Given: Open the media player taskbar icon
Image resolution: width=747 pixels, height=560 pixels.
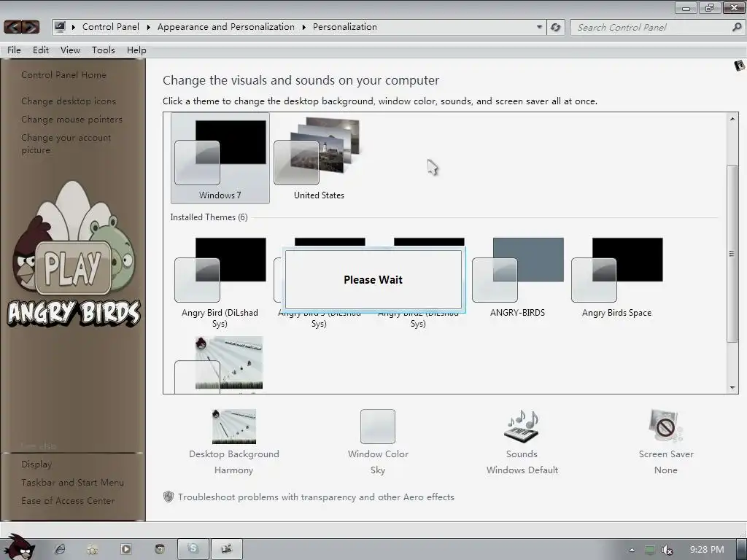Looking at the screenshot, I should coord(126,549).
